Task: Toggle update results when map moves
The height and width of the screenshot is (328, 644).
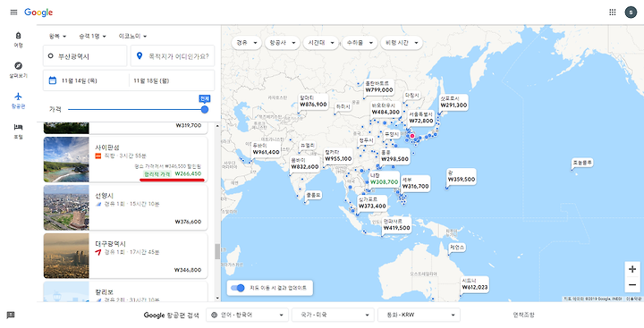Action: (237, 288)
